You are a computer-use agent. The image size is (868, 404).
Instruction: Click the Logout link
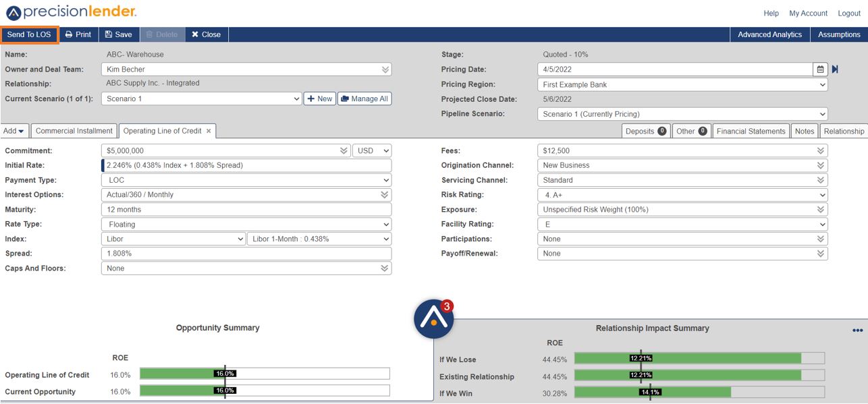point(849,13)
